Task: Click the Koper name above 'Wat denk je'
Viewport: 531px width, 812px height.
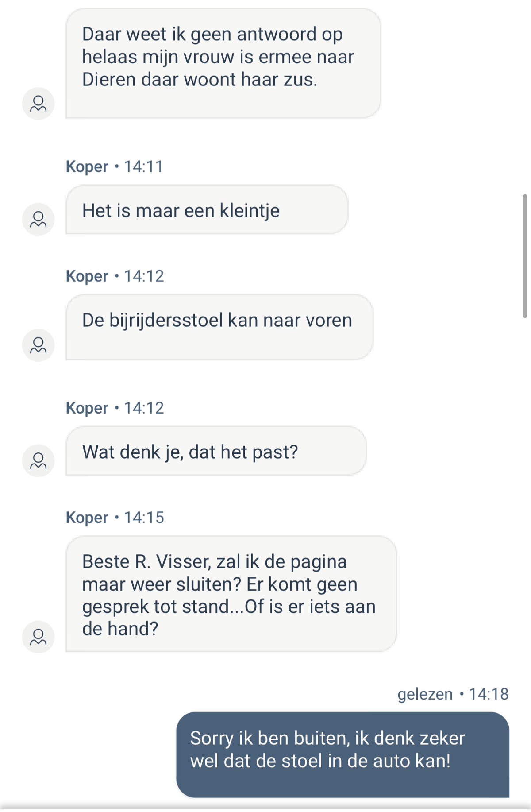Action: tap(87, 408)
